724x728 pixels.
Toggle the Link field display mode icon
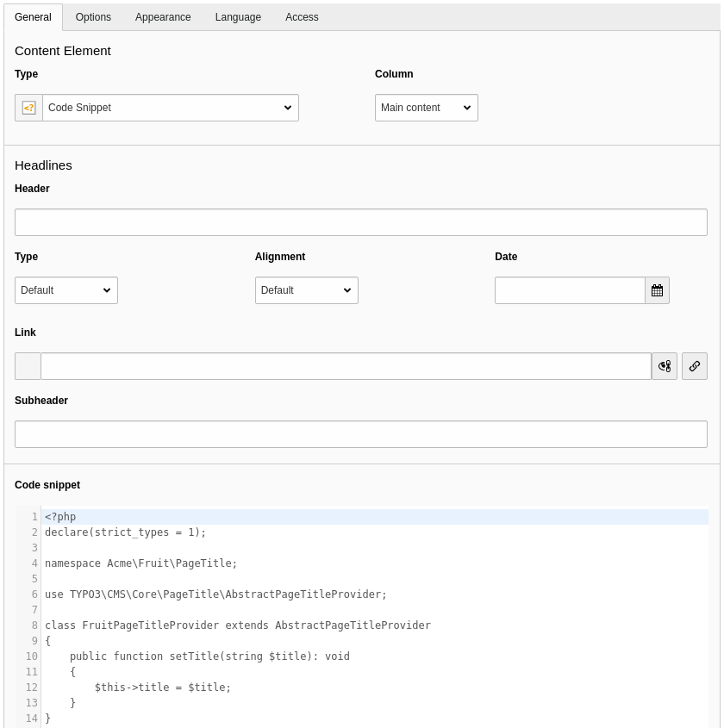(x=664, y=366)
